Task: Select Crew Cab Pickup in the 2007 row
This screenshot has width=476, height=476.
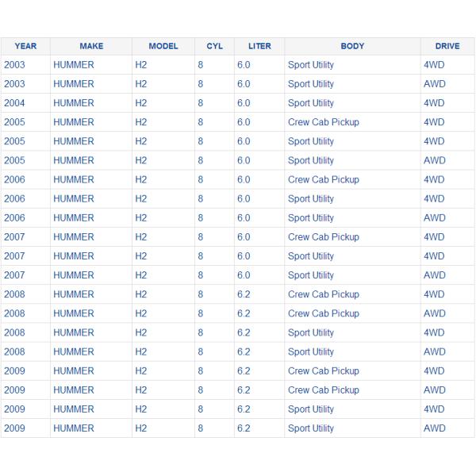Action: 323,237
